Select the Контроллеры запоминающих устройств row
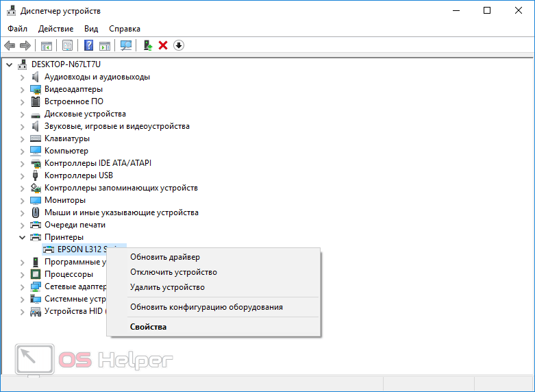The width and height of the screenshot is (535, 392). click(121, 188)
